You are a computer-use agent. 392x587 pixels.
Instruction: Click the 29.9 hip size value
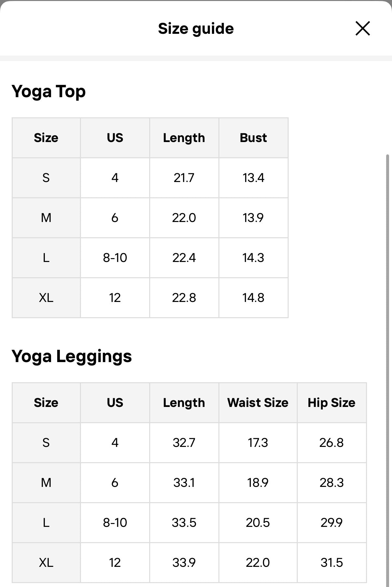[332, 523]
